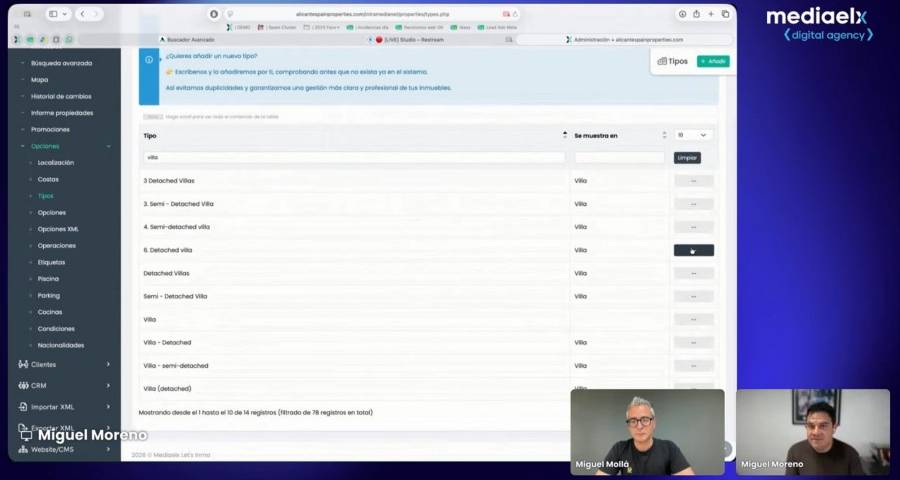Expand the CRM sidebar chevron
Screen dimensions: 900x480
(108, 385)
